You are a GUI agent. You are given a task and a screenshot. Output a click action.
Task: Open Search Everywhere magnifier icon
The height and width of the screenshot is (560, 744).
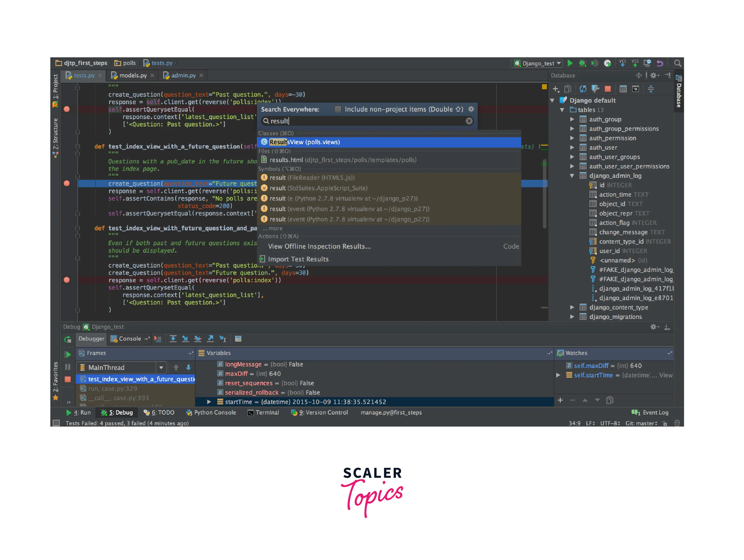tap(677, 63)
